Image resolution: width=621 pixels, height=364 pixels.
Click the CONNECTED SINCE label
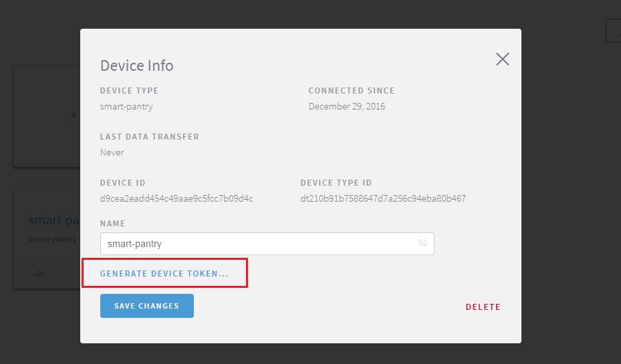[x=351, y=91]
